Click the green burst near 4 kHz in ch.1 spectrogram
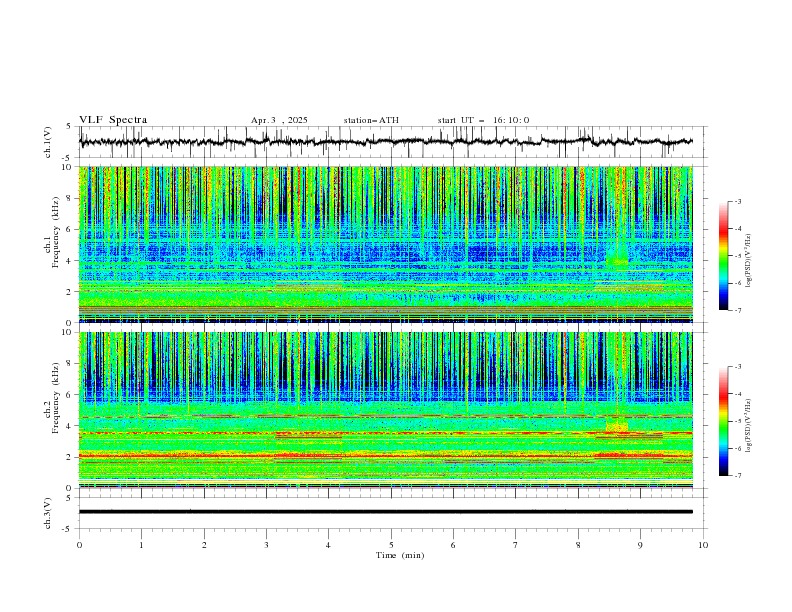This screenshot has height=612, width=792. coord(617,262)
